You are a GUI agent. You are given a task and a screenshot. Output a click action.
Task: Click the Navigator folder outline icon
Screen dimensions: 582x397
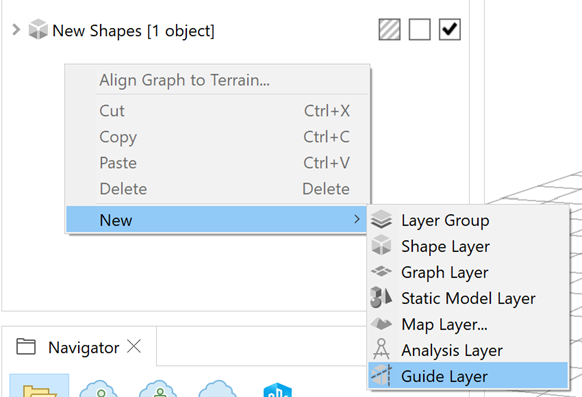(x=26, y=347)
